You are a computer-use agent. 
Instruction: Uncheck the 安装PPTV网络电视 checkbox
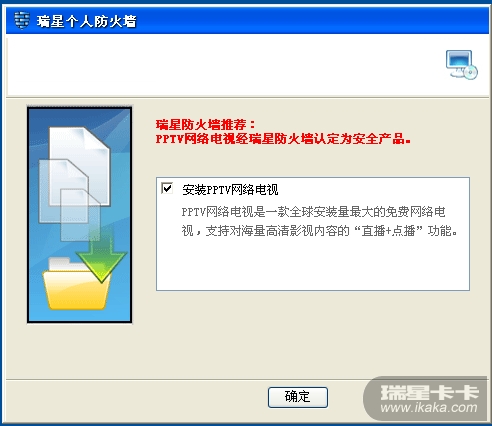(x=167, y=189)
